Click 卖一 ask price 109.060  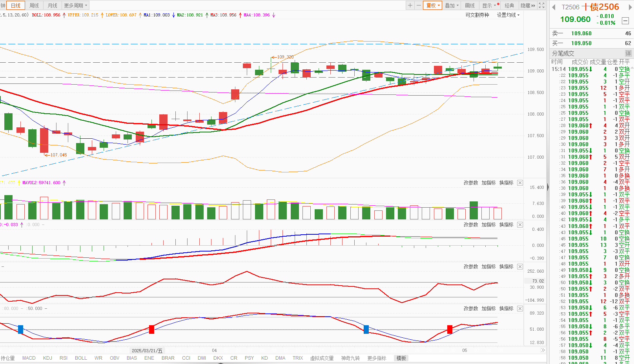click(581, 33)
